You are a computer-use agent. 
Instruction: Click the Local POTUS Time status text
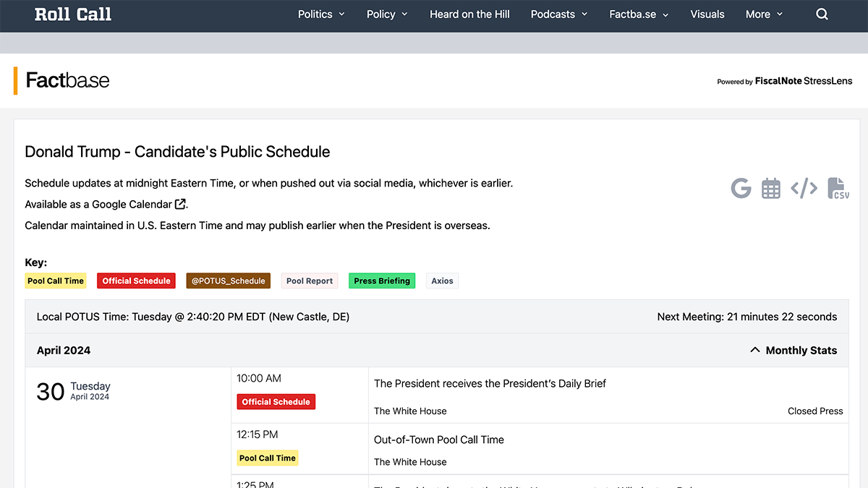tap(193, 317)
